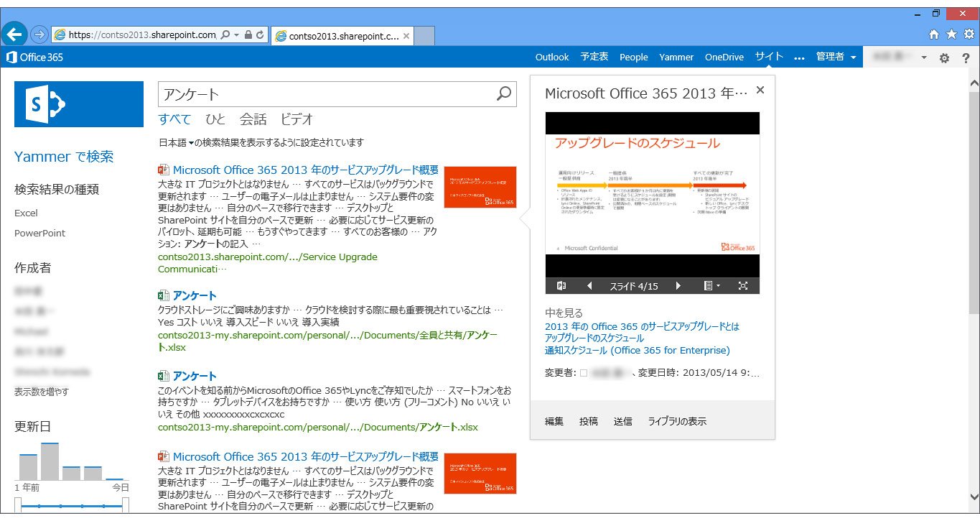Image resolution: width=980 pixels, height=521 pixels.
Task: Expand author list with 表示数を増やす
Action: pyautogui.click(x=42, y=392)
